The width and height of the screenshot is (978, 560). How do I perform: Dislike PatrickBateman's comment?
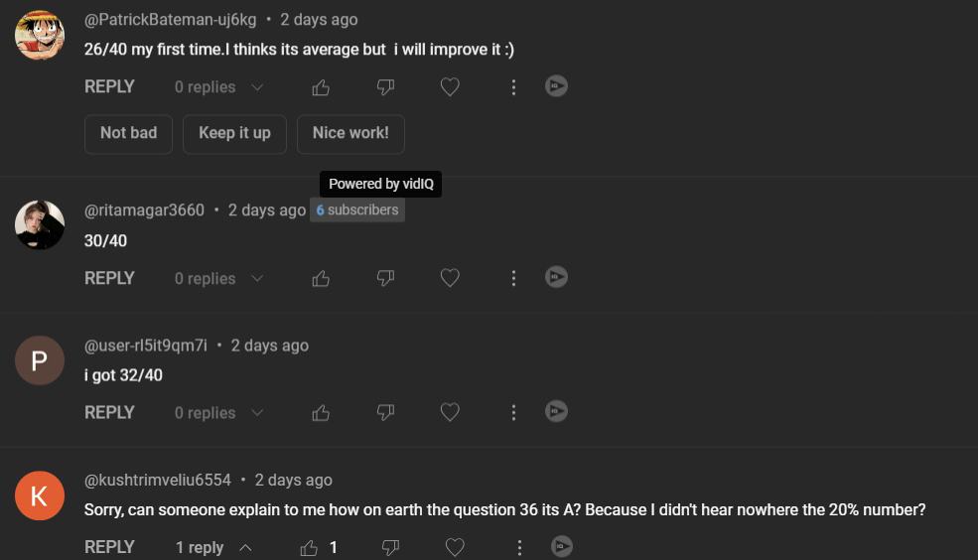coord(385,87)
